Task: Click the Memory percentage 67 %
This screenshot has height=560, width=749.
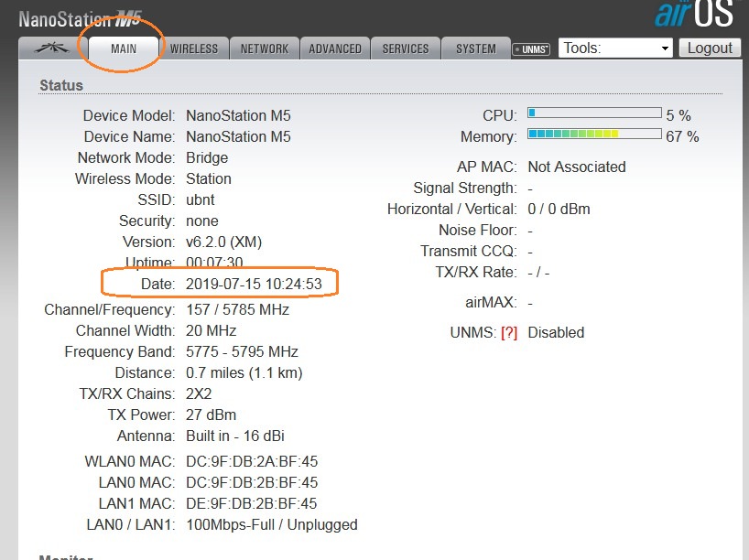Action: coord(682,136)
